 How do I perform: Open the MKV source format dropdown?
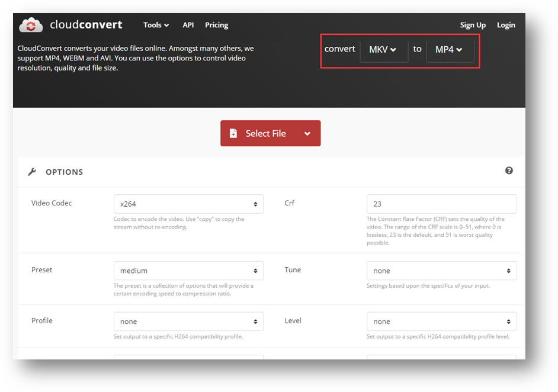click(x=384, y=50)
